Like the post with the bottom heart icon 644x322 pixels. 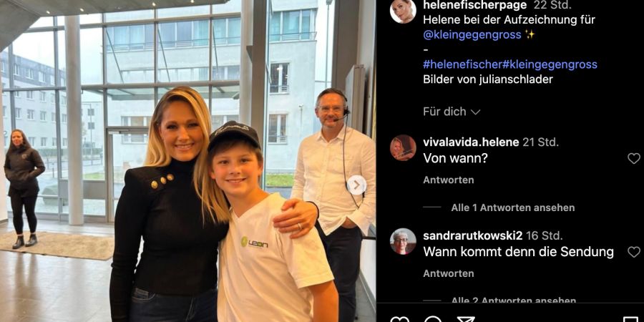(x=399, y=320)
